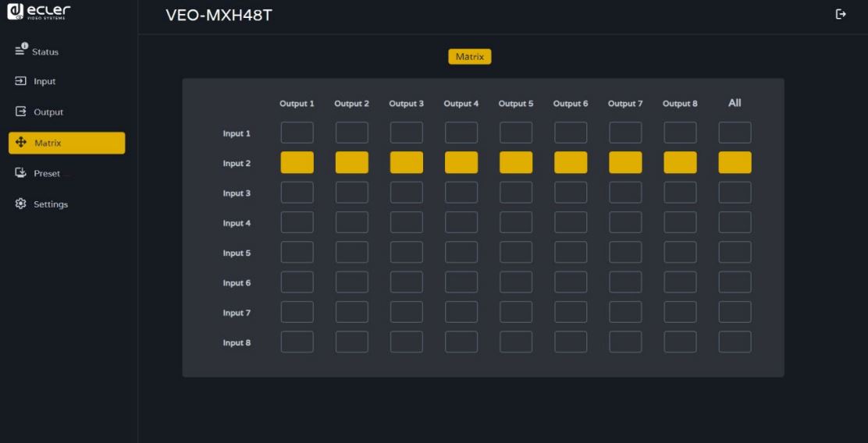Image resolution: width=868 pixels, height=443 pixels.
Task: Route Input 7 to Output 5
Action: (516, 312)
